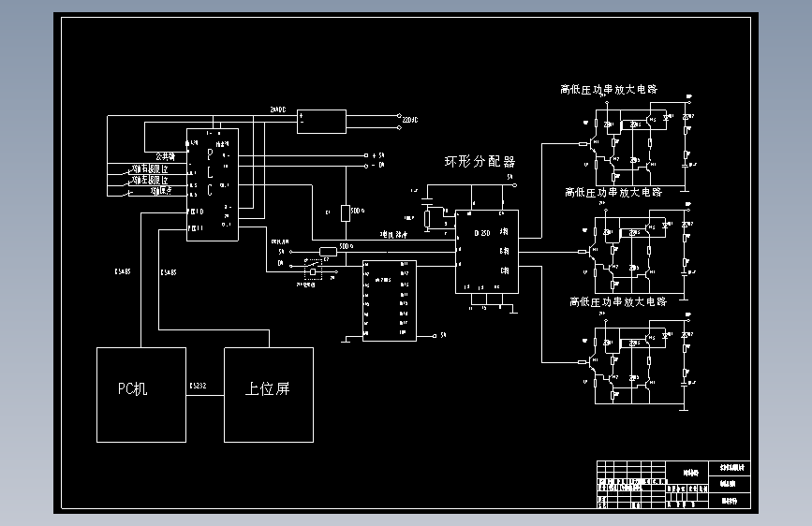Click the 公共端 input label
This screenshot has width=812, height=526.
(165, 156)
